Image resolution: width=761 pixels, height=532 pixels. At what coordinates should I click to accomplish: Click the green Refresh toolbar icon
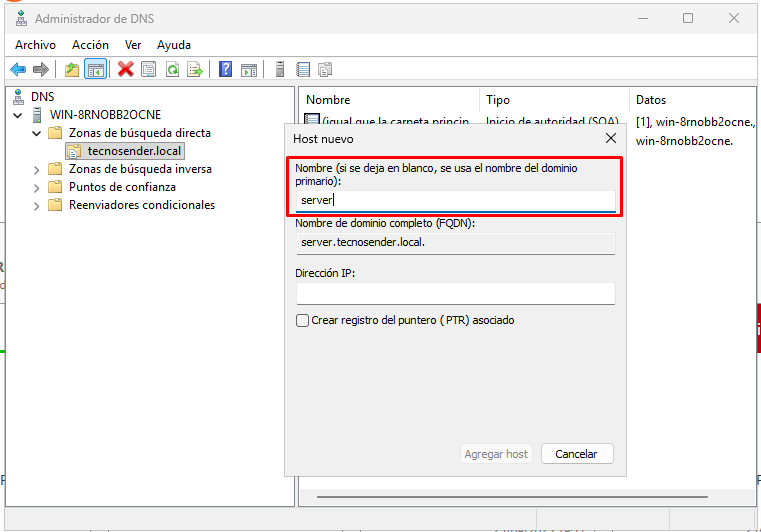[172, 69]
